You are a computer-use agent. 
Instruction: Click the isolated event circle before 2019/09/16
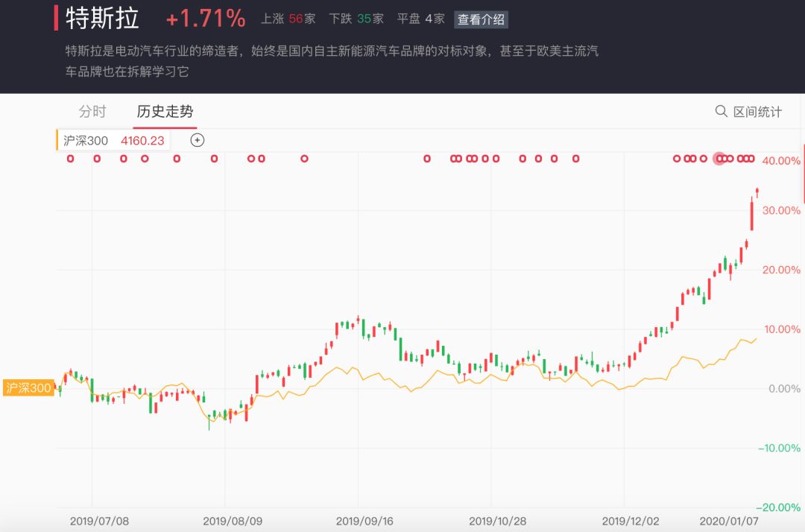click(x=304, y=158)
